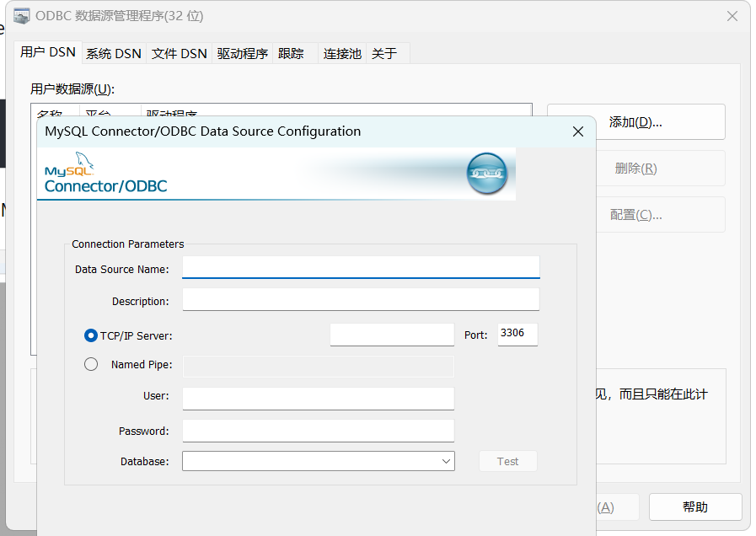
Task: Switch to the 用户 DSN tab
Action: [x=48, y=52]
